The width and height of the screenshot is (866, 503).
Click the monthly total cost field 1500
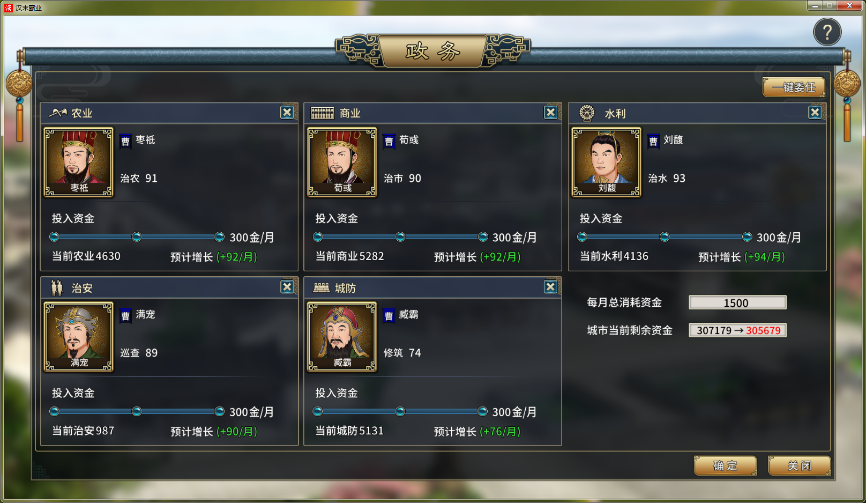coord(737,303)
